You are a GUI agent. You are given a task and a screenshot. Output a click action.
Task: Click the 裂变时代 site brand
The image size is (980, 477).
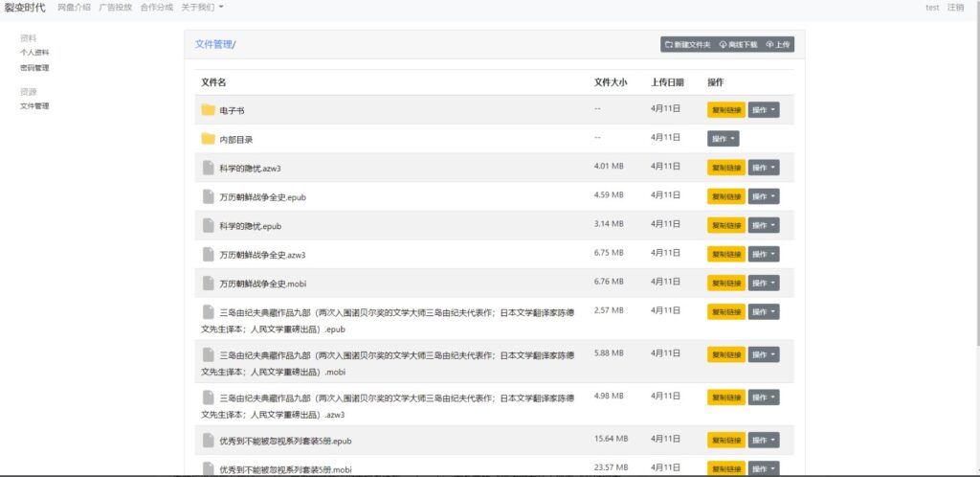coord(24,8)
